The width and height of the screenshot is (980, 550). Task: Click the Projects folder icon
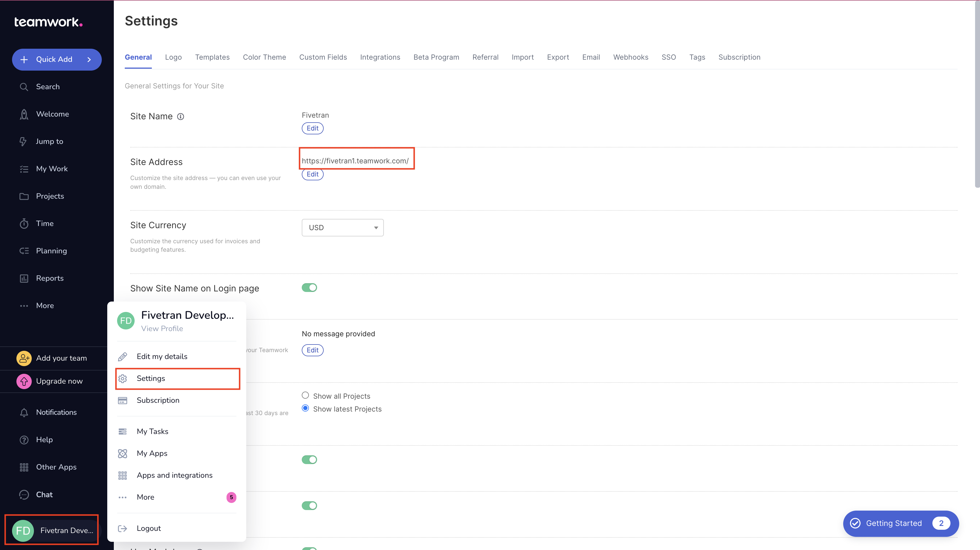pyautogui.click(x=24, y=196)
